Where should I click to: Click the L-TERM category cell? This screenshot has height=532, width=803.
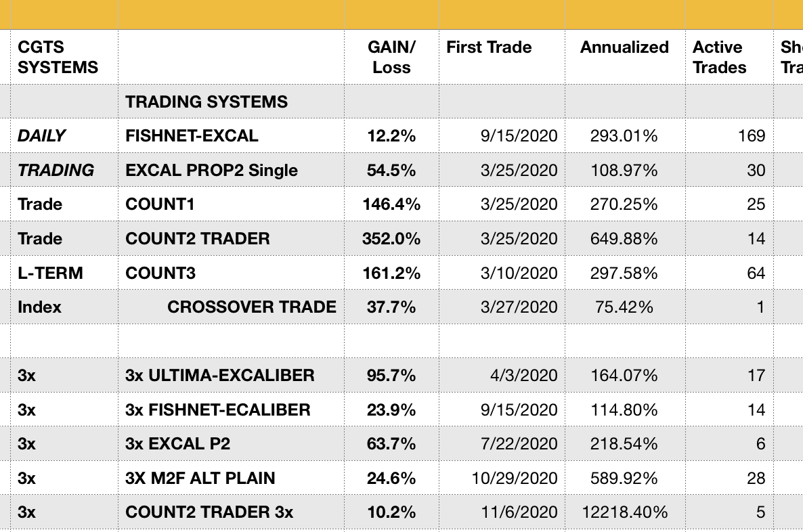pyautogui.click(x=49, y=273)
